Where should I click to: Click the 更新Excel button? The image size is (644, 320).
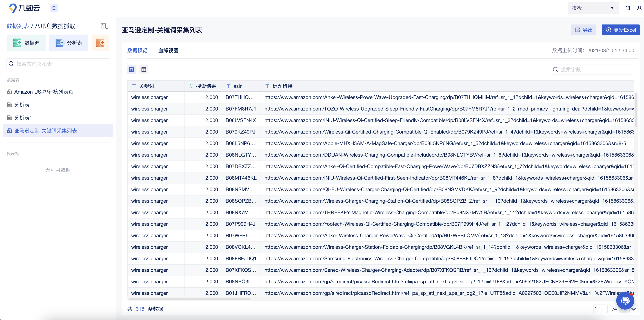621,30
